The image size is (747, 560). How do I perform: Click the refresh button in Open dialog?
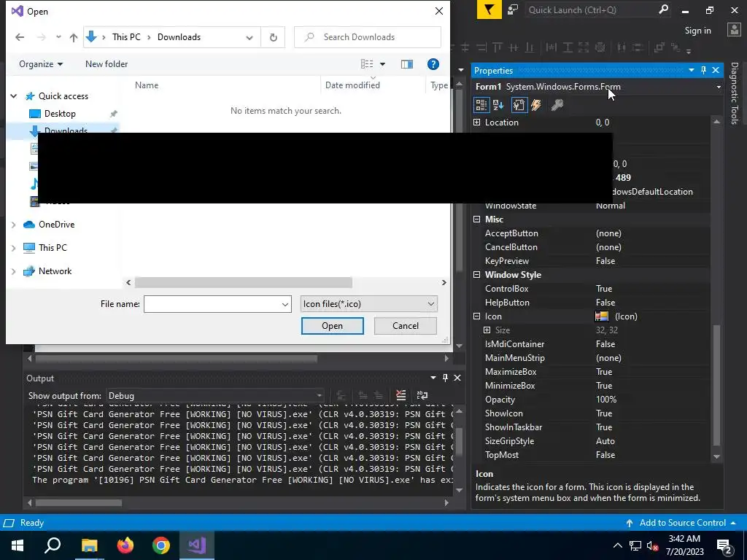tap(274, 37)
